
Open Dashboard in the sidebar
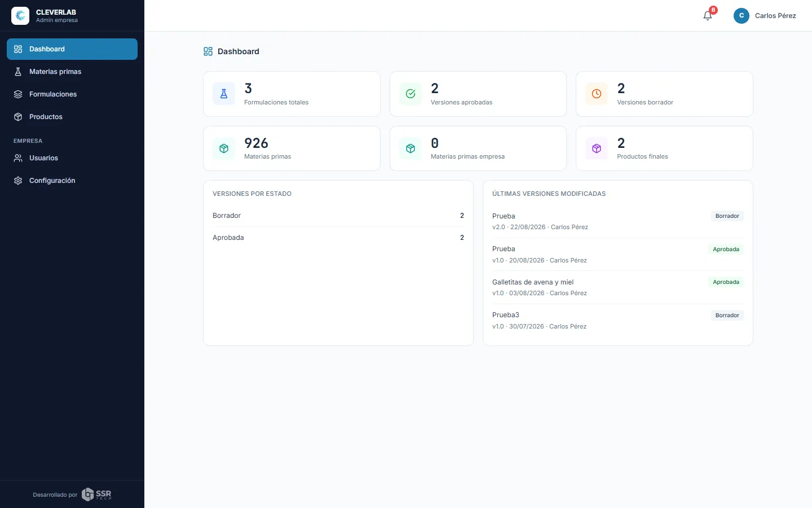tap(72, 49)
